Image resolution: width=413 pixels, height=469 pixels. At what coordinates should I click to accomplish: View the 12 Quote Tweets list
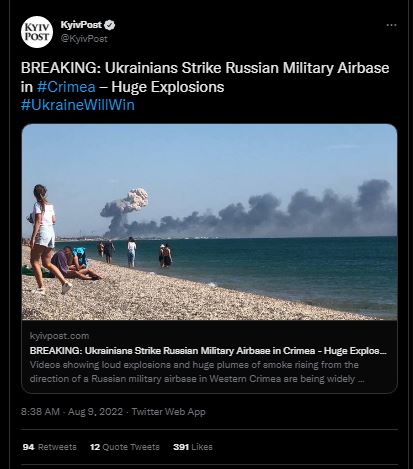[x=125, y=447]
